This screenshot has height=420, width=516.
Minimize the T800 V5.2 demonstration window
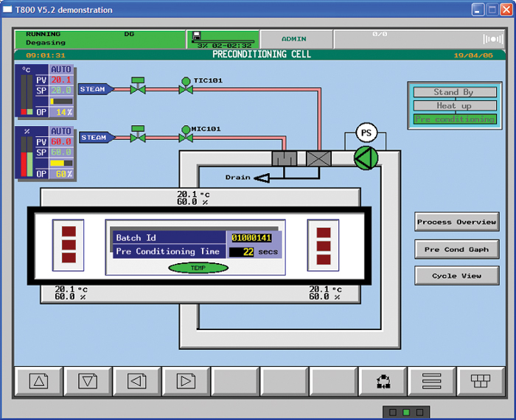pyautogui.click(x=478, y=10)
